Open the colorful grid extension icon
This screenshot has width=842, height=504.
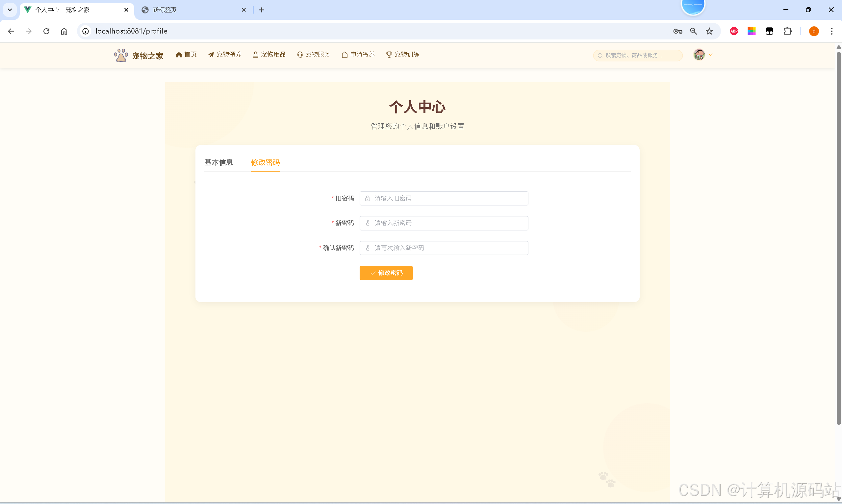click(x=752, y=31)
